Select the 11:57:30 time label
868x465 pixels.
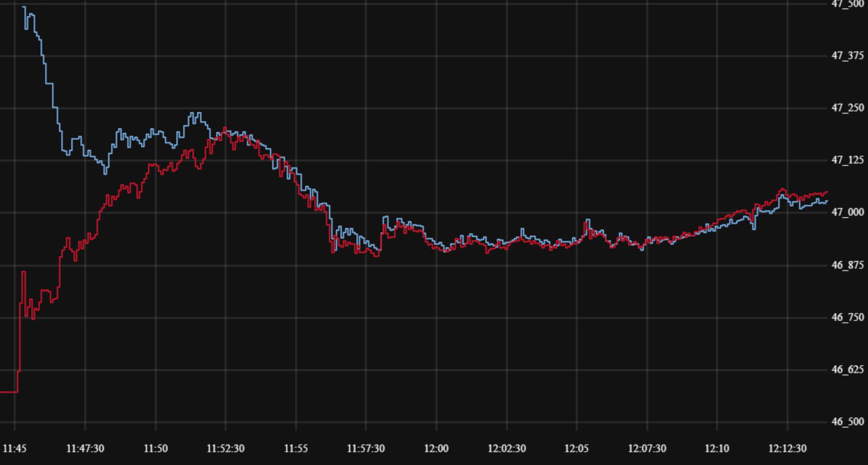point(366,448)
